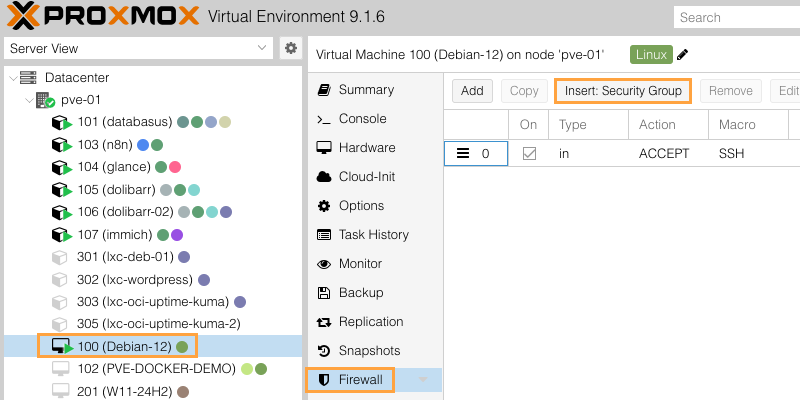Click stopped container icon for 301 (lxc-deb-01)
The height and width of the screenshot is (400, 800).
click(x=60, y=257)
